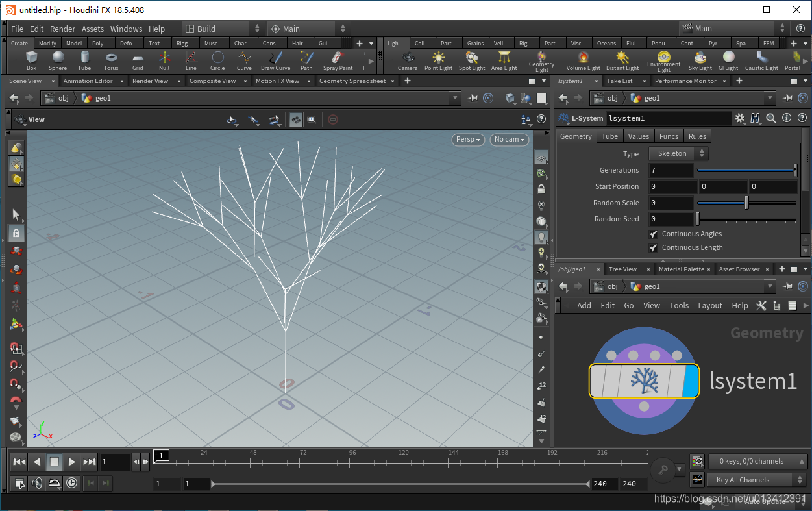Screen dimensions: 812x511
Task: Open the File menu
Action: point(17,29)
